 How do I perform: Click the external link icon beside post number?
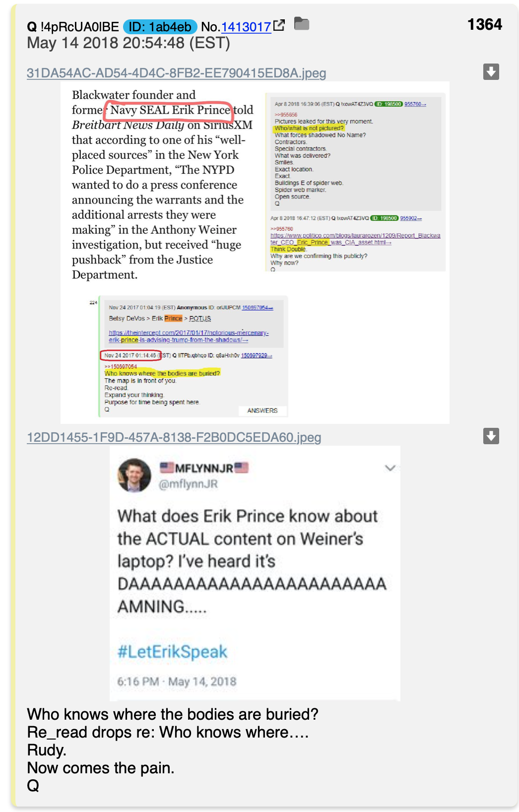click(279, 25)
